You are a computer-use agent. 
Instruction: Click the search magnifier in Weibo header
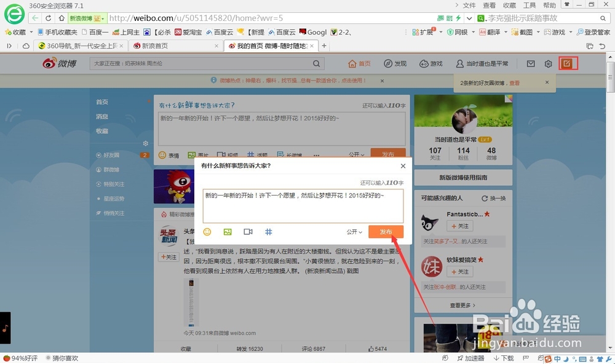(x=317, y=63)
